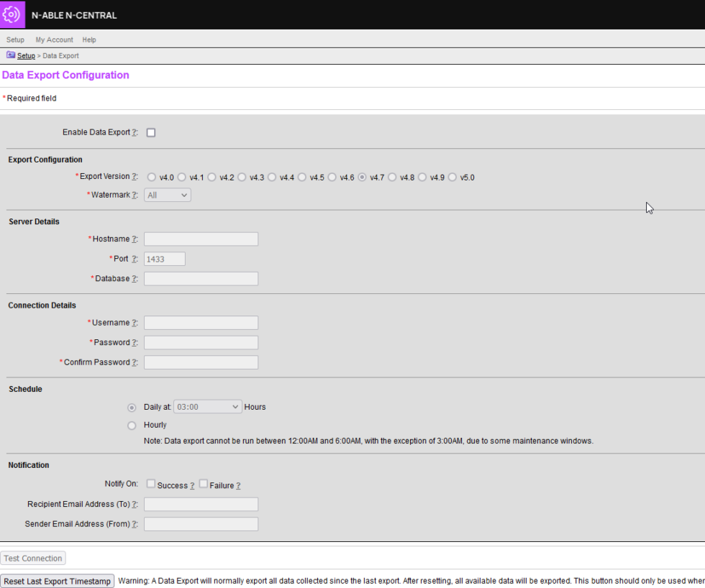Tick the Enable Data Export checkbox
705x588 pixels.
tap(151, 132)
